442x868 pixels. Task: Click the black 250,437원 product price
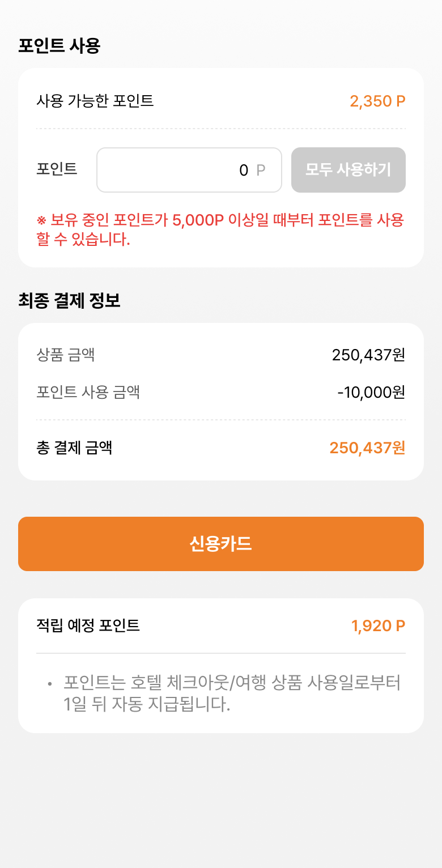[x=368, y=355]
